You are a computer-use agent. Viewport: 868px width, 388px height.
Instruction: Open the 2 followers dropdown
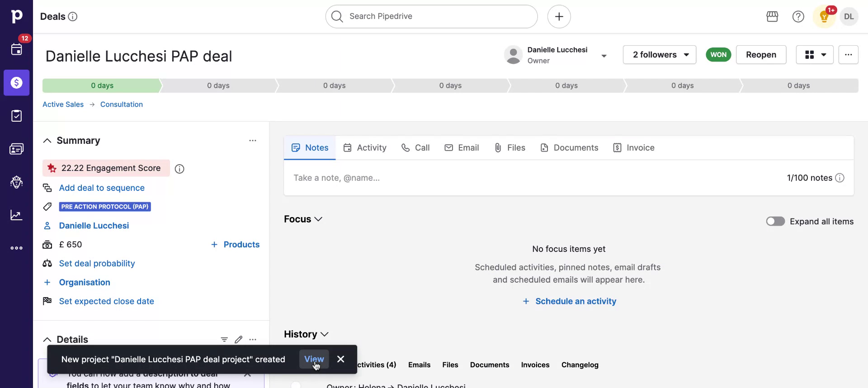660,55
